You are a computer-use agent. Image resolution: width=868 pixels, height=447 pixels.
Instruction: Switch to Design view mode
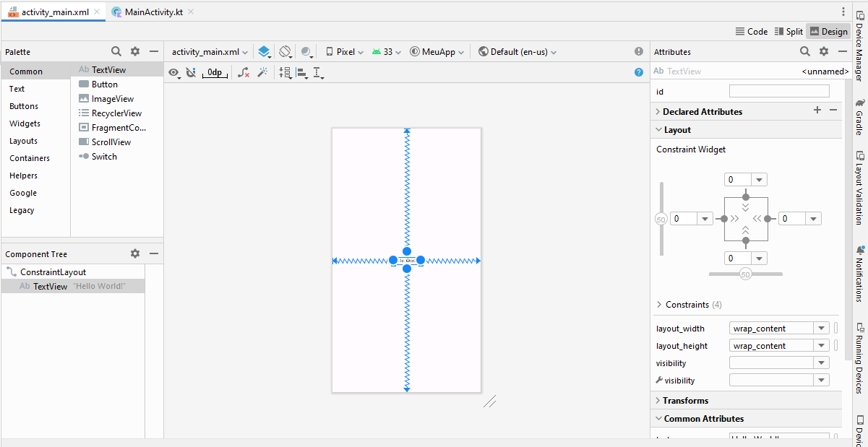(828, 31)
